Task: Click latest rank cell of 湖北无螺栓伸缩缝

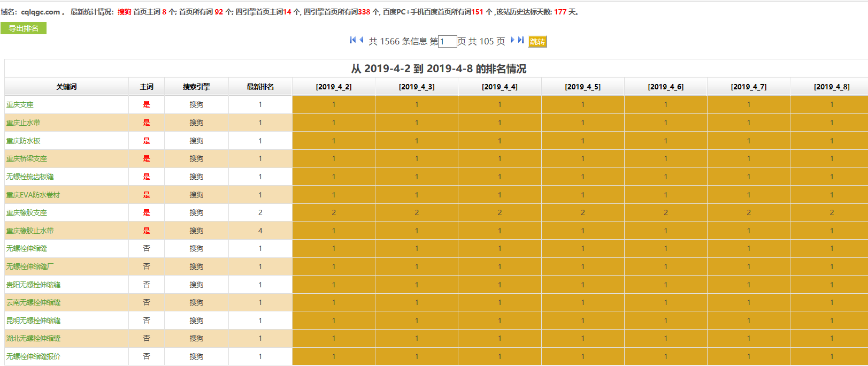Action: pyautogui.click(x=260, y=339)
